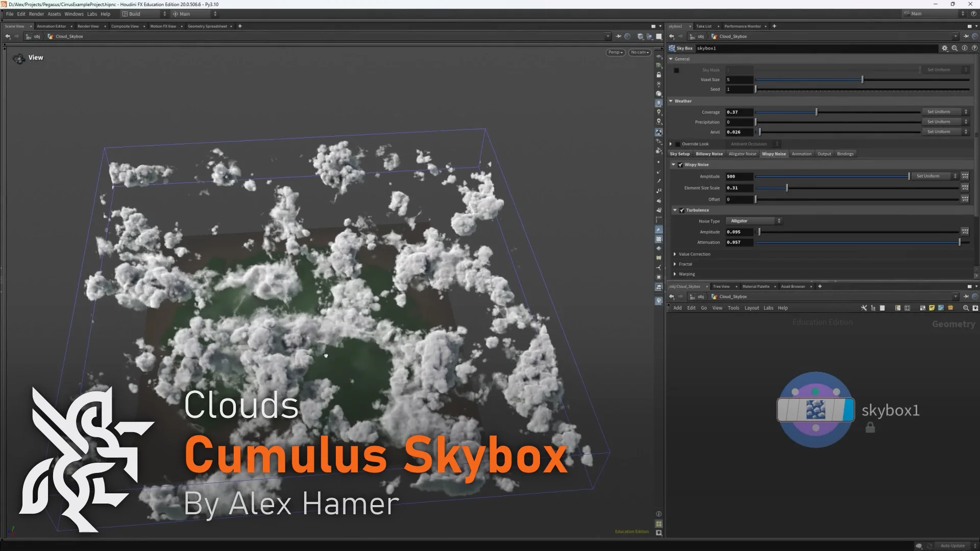Adjust the Coverage slider handle
Viewport: 980px width, 551px height.
(816, 112)
